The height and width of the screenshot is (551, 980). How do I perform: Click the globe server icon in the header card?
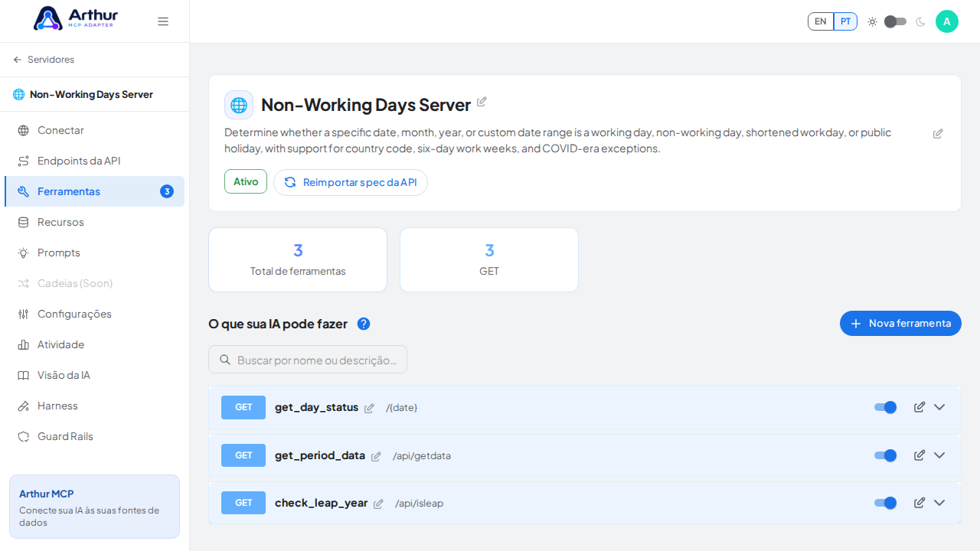pos(239,105)
